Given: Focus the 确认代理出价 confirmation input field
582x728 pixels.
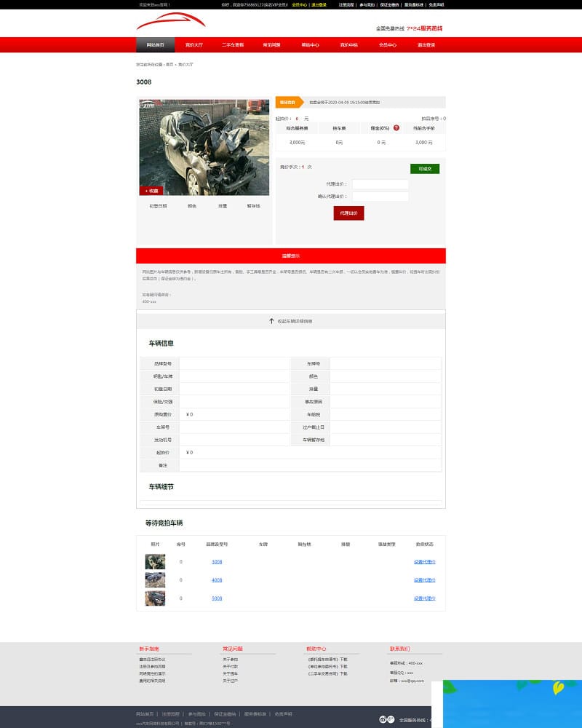Looking at the screenshot, I should tap(380, 197).
